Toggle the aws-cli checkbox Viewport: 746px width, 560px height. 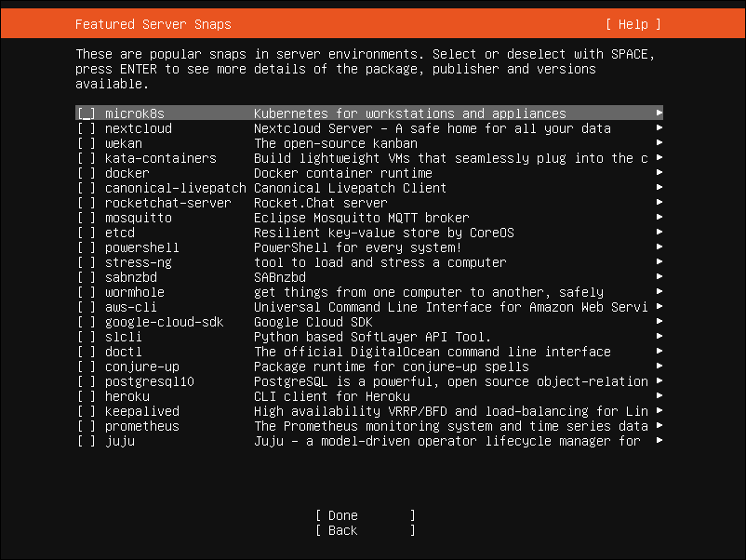pos(87,307)
